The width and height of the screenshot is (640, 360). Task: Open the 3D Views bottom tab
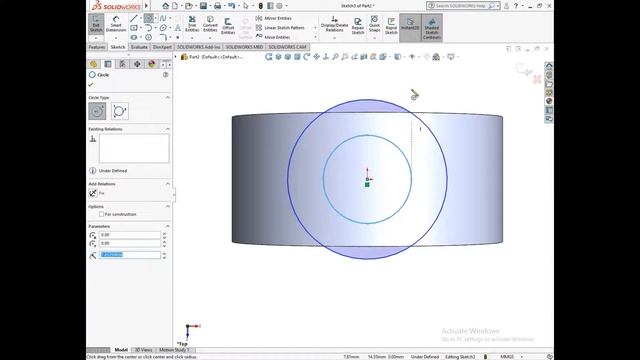(143, 350)
